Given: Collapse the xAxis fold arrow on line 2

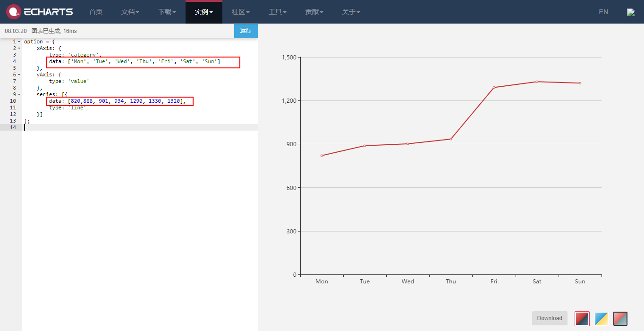Looking at the screenshot, I should [19, 48].
